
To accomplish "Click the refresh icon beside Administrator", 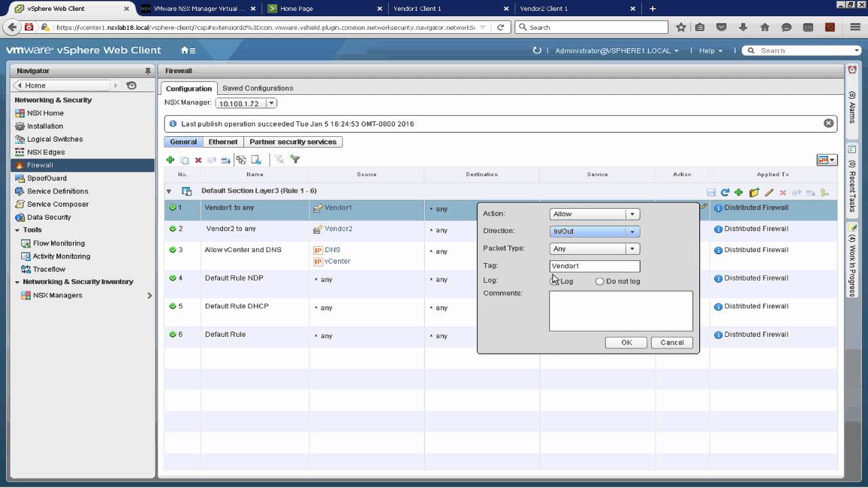I will point(537,50).
